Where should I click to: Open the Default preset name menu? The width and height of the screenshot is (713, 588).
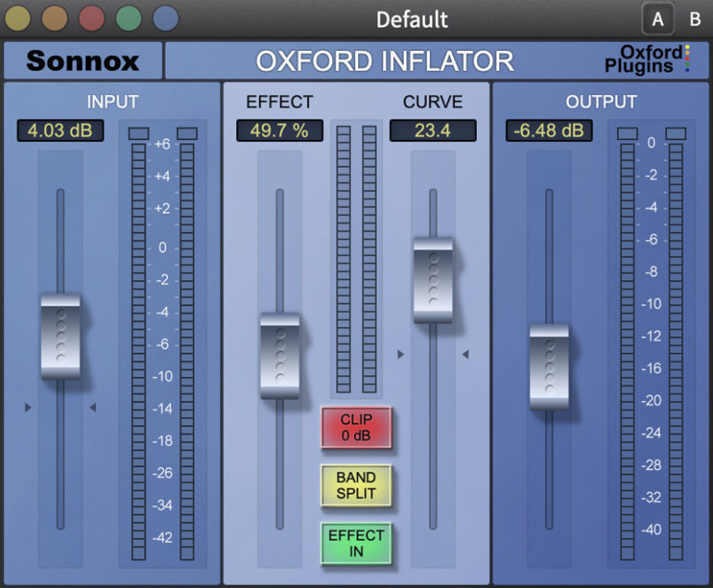[x=412, y=19]
